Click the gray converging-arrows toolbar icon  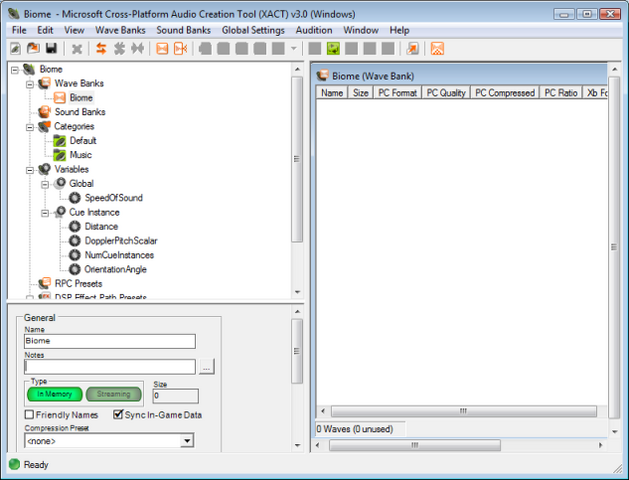click(137, 49)
